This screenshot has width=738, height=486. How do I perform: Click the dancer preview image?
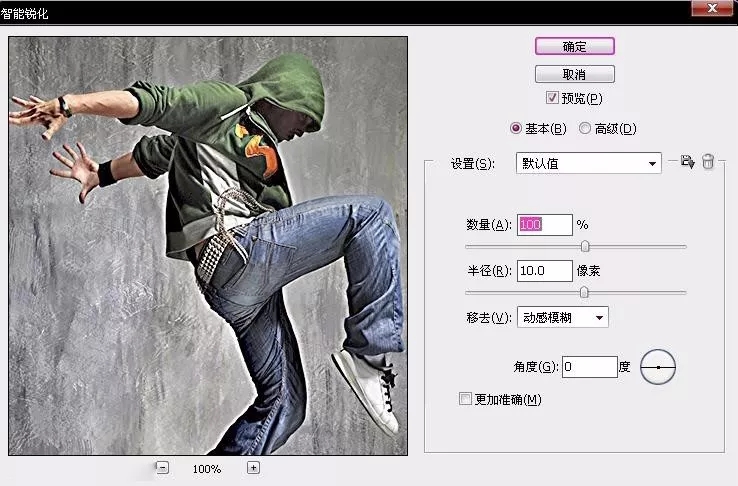tap(208, 246)
